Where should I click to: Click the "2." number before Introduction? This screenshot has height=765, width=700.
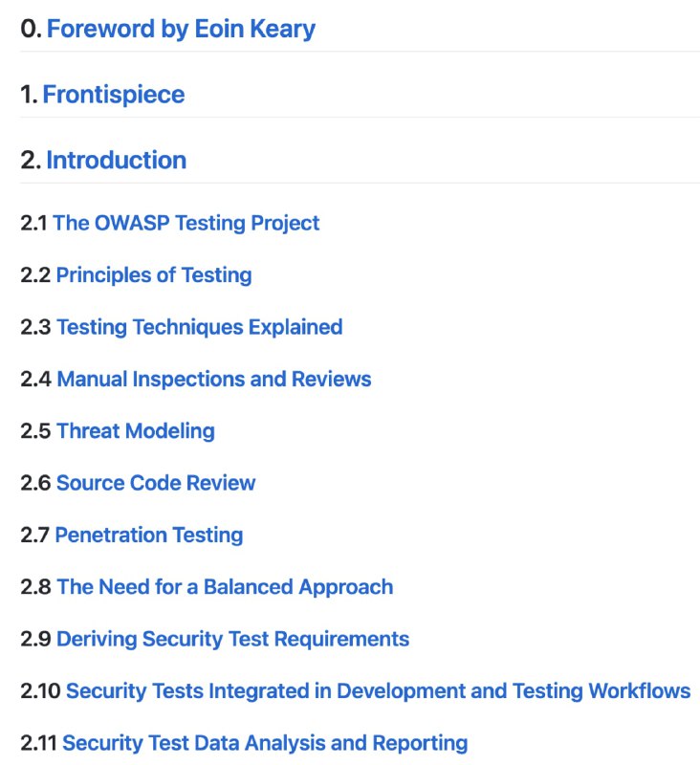31,160
